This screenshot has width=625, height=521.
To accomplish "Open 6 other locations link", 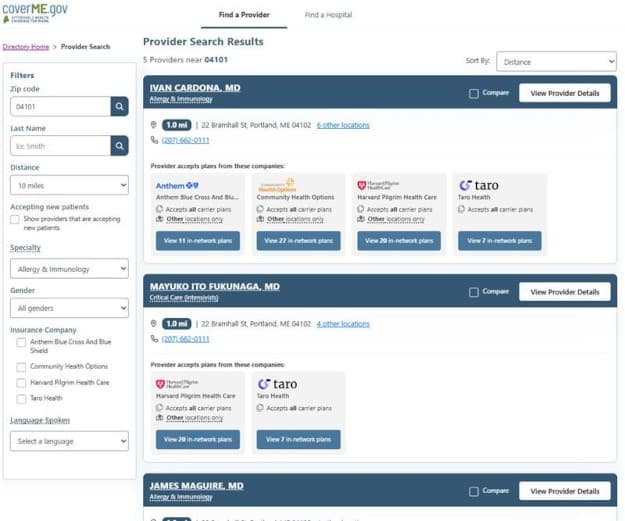I will pyautogui.click(x=343, y=125).
